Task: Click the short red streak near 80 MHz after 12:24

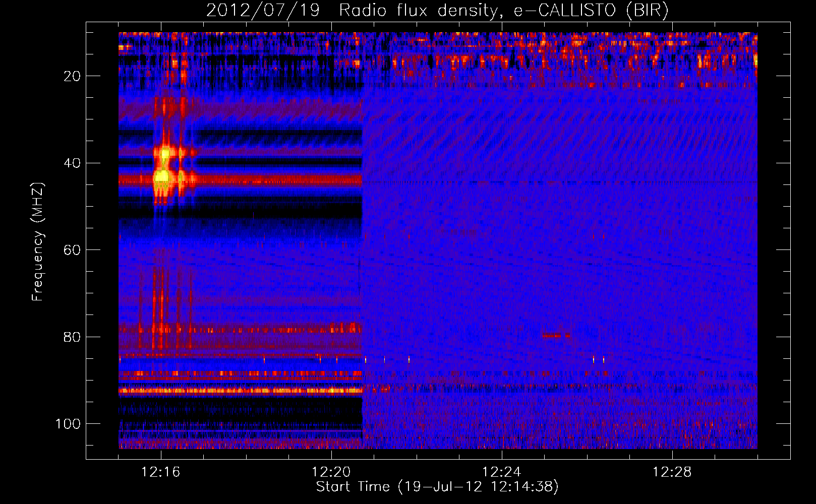Action: pos(556,335)
